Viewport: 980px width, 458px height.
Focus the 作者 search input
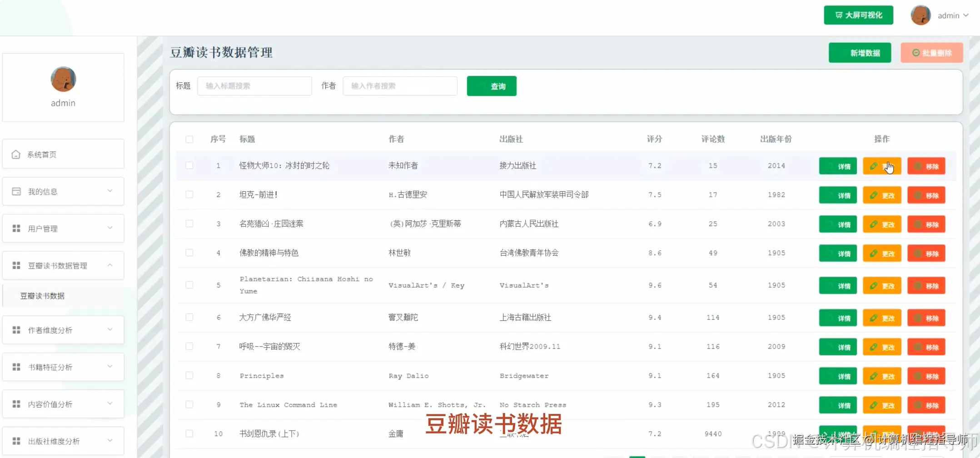(x=400, y=86)
